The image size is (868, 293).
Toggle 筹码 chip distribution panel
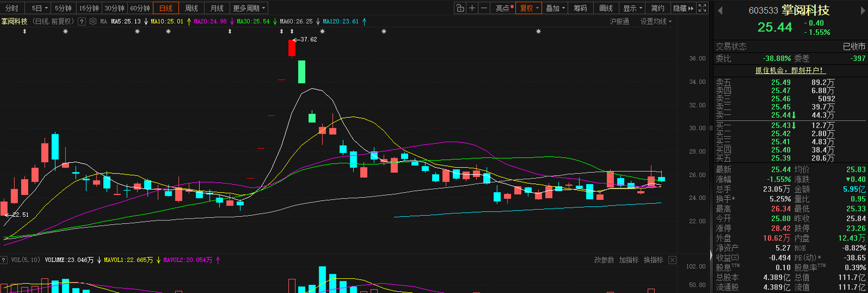tap(580, 8)
